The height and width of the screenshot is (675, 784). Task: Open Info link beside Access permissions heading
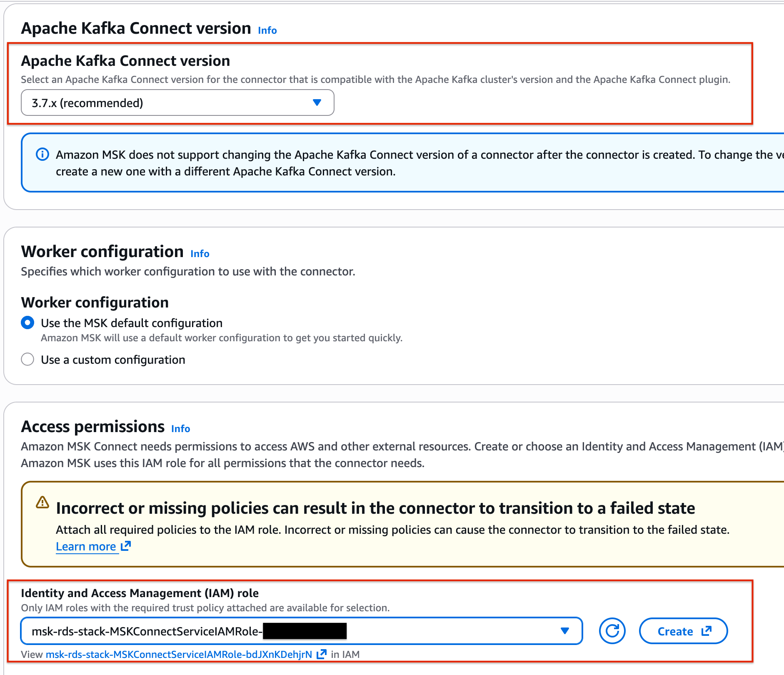pyautogui.click(x=180, y=429)
